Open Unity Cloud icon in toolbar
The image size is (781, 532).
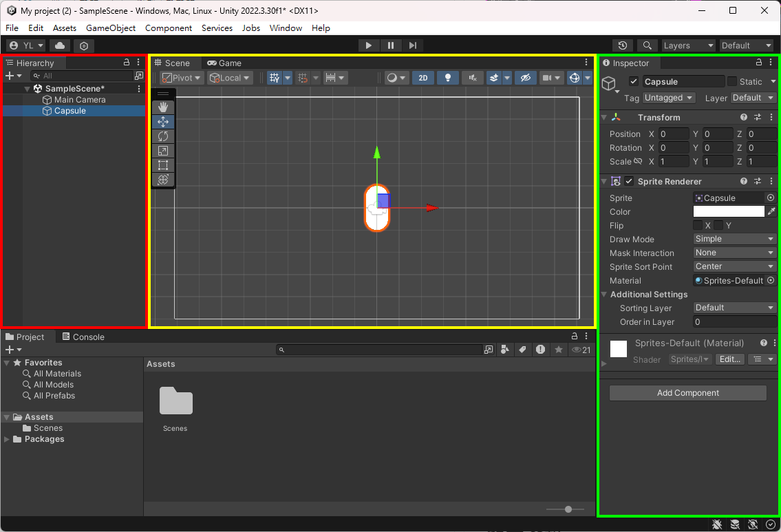point(60,45)
